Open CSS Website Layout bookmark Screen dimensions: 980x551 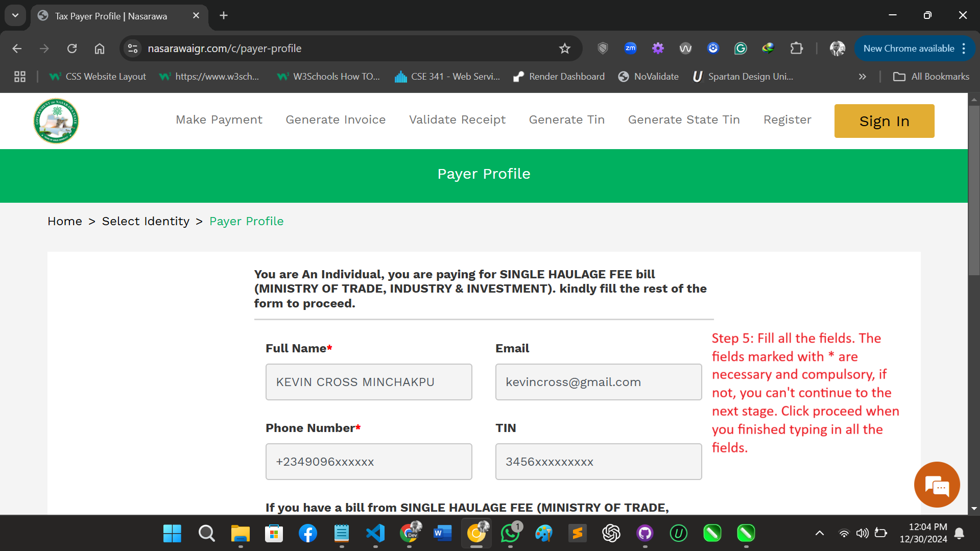(x=98, y=77)
